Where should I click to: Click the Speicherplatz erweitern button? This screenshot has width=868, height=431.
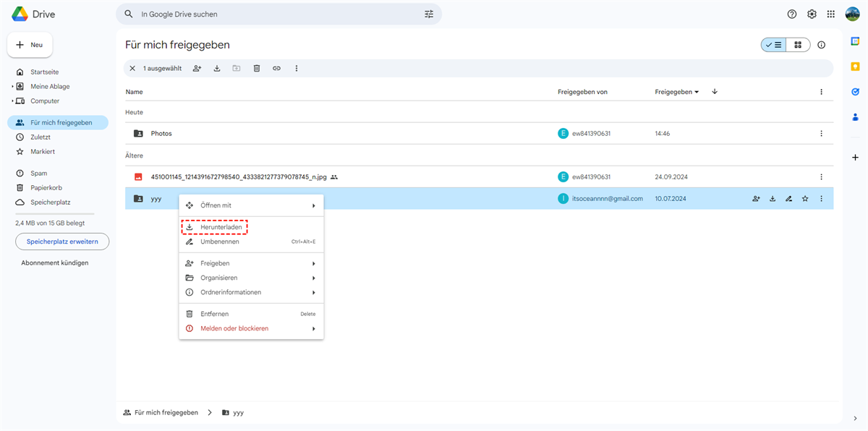[x=62, y=242]
